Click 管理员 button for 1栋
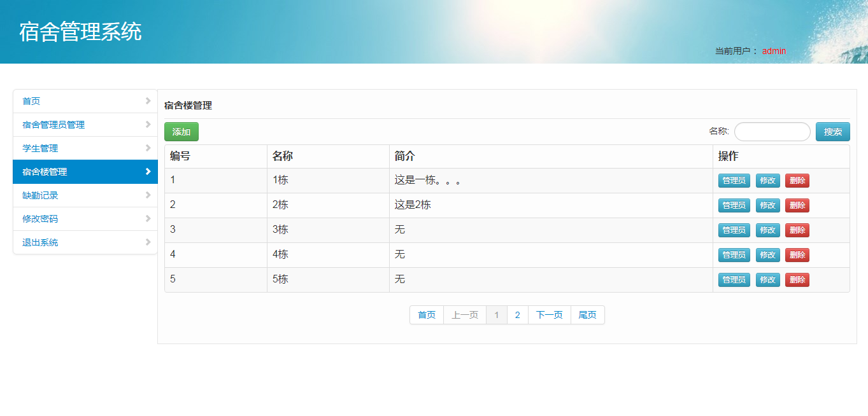Viewport: 868px width, 416px height. [734, 181]
